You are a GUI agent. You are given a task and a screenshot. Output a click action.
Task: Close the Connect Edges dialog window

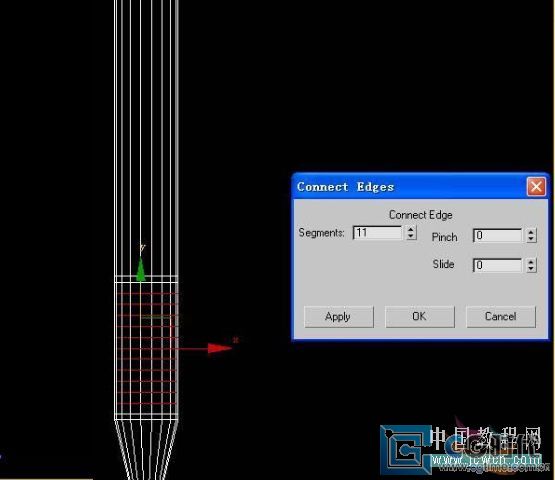pyautogui.click(x=536, y=186)
